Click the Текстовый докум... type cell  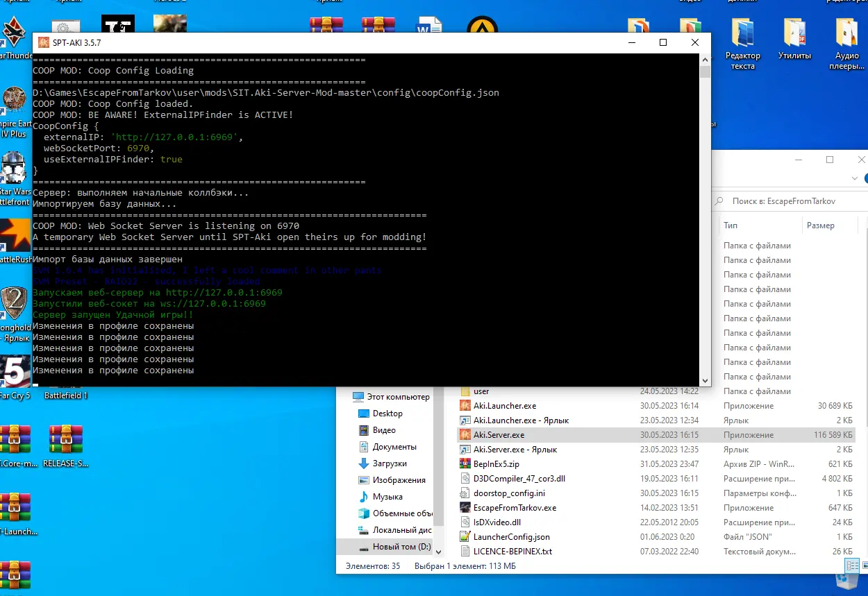(x=760, y=552)
